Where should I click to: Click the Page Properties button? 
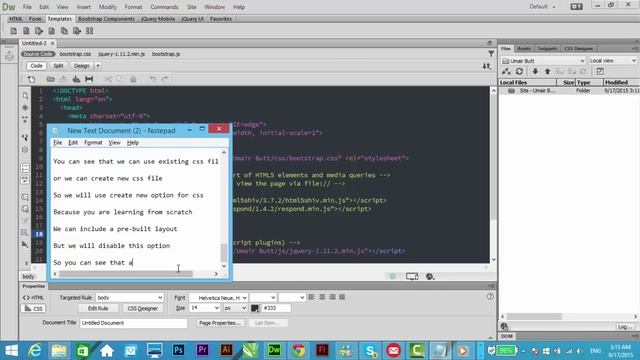(x=219, y=323)
